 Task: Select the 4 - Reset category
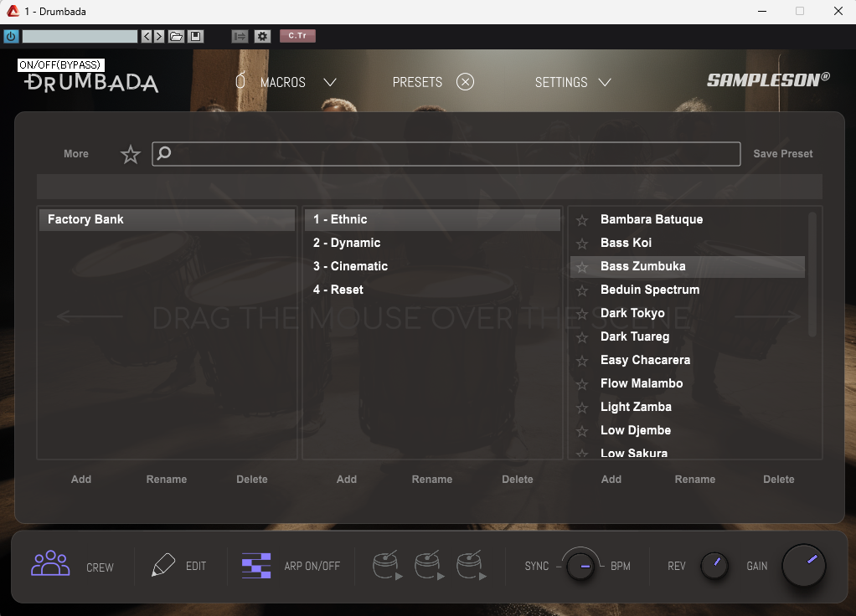pos(432,290)
